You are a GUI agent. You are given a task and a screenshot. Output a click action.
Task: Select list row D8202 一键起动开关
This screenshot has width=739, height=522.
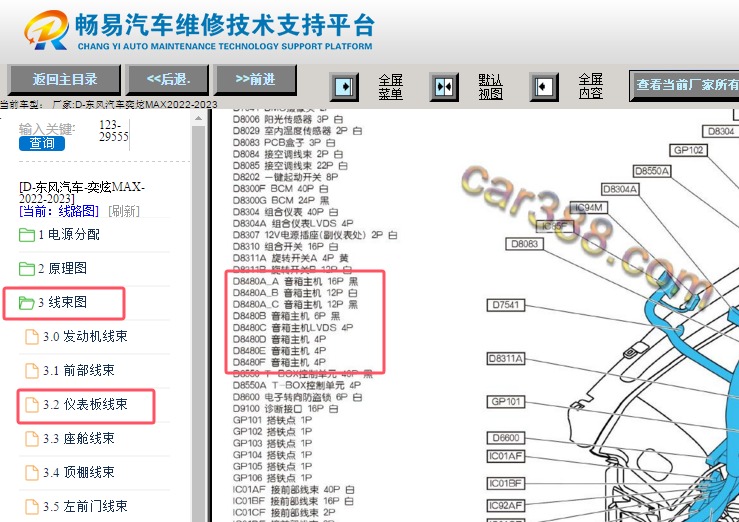(x=286, y=177)
